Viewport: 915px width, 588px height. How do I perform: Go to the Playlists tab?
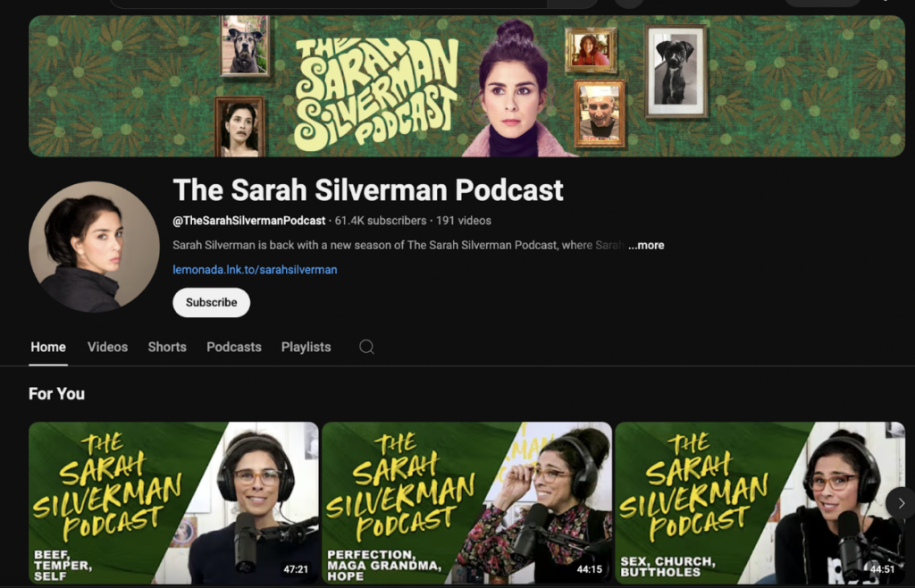click(306, 347)
